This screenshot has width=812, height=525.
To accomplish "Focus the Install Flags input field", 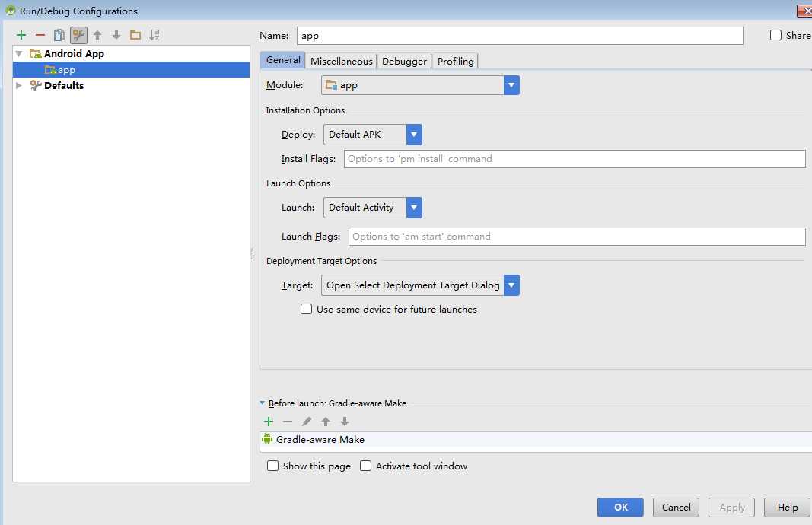I will click(575, 159).
